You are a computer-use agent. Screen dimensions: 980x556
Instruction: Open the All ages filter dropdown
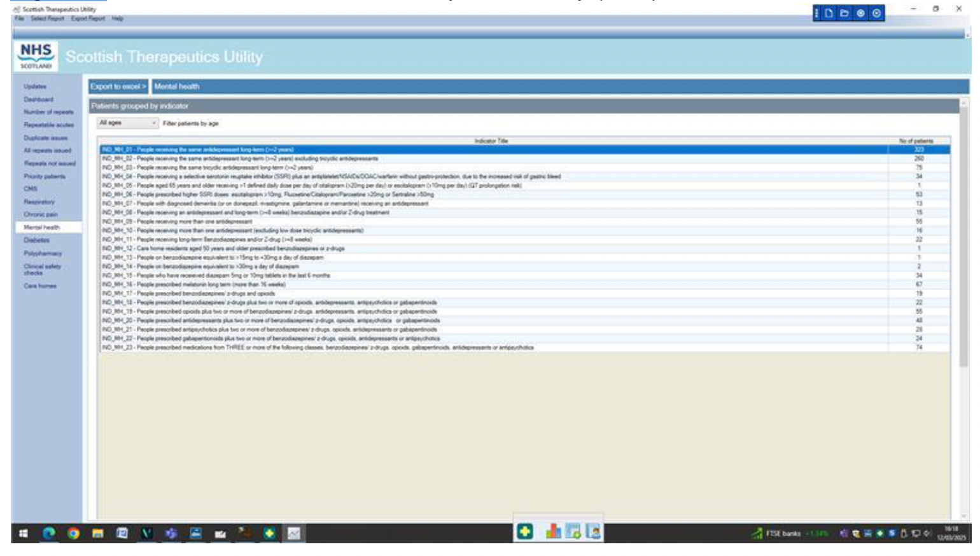coord(127,123)
